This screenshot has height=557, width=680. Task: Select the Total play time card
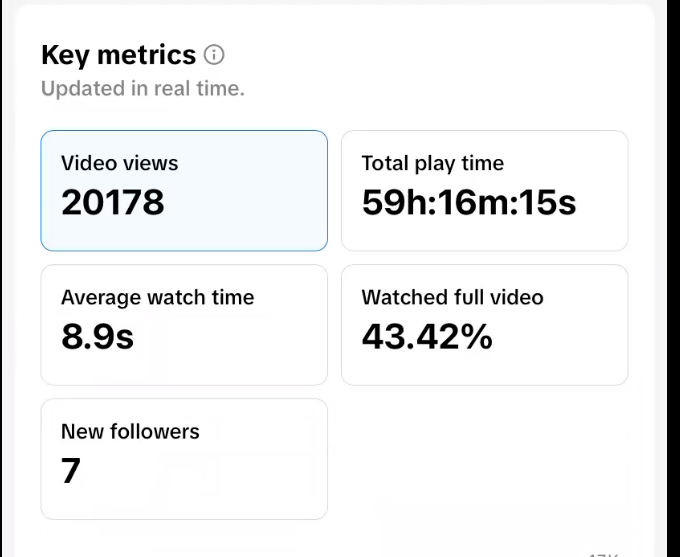coord(485,190)
